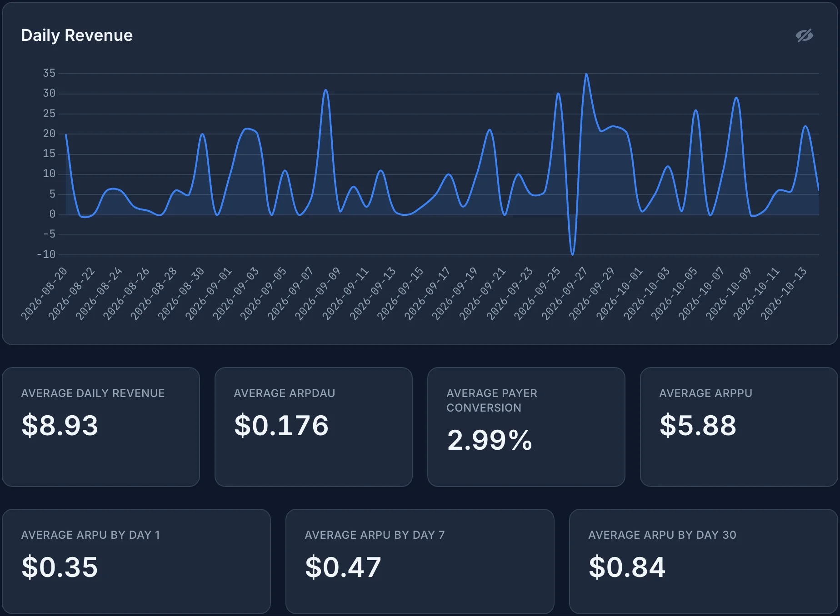Click the Average ARPDAU label
The height and width of the screenshot is (616, 840).
coord(284,393)
